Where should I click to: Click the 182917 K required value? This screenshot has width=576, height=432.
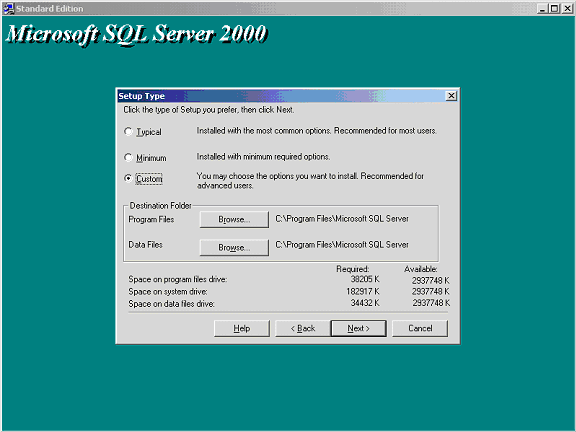[x=363, y=291]
